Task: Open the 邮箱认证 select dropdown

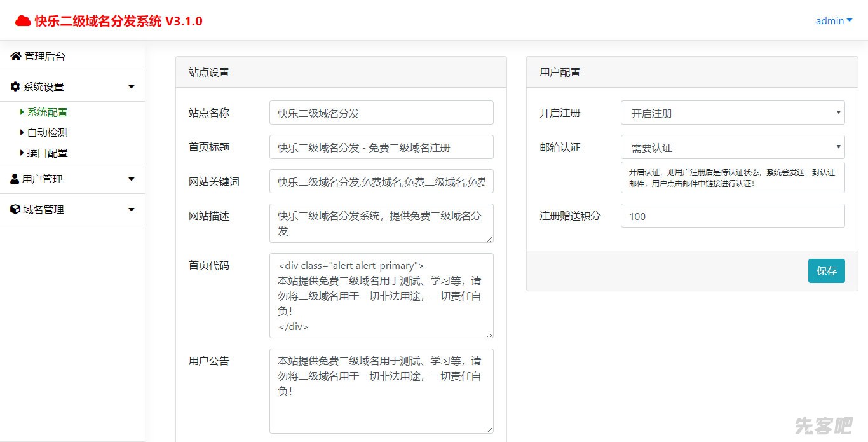Action: tap(732, 148)
